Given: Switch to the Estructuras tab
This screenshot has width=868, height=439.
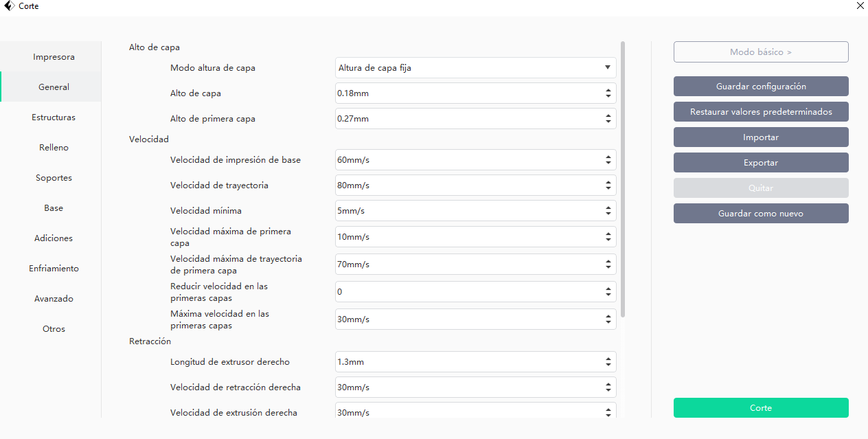Looking at the screenshot, I should 54,117.
